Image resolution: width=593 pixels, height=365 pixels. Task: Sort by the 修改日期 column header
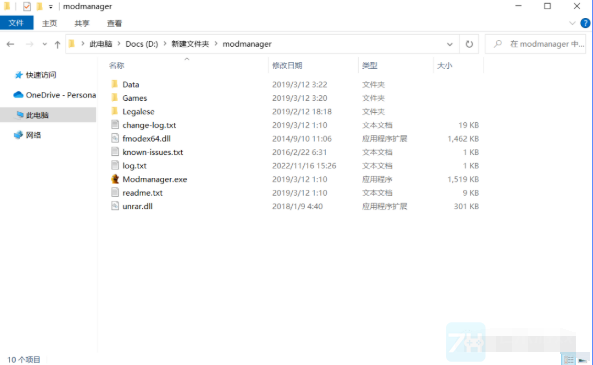(287, 65)
